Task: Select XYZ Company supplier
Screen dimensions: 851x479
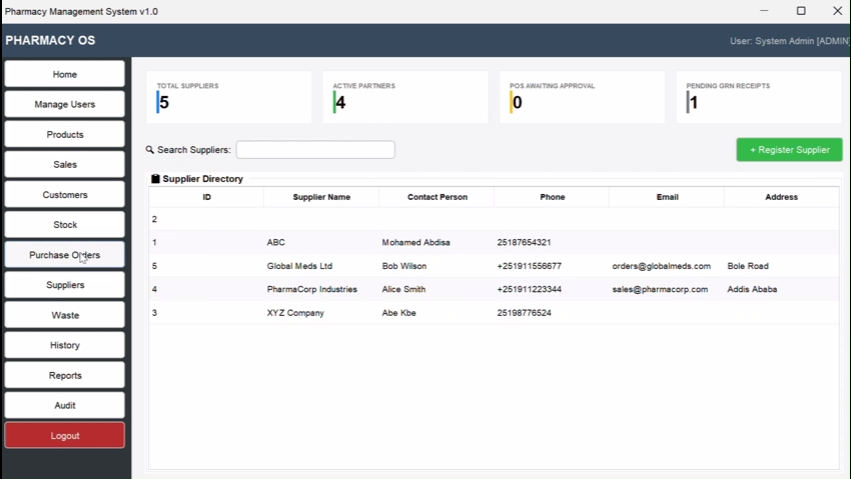Action: (x=295, y=312)
